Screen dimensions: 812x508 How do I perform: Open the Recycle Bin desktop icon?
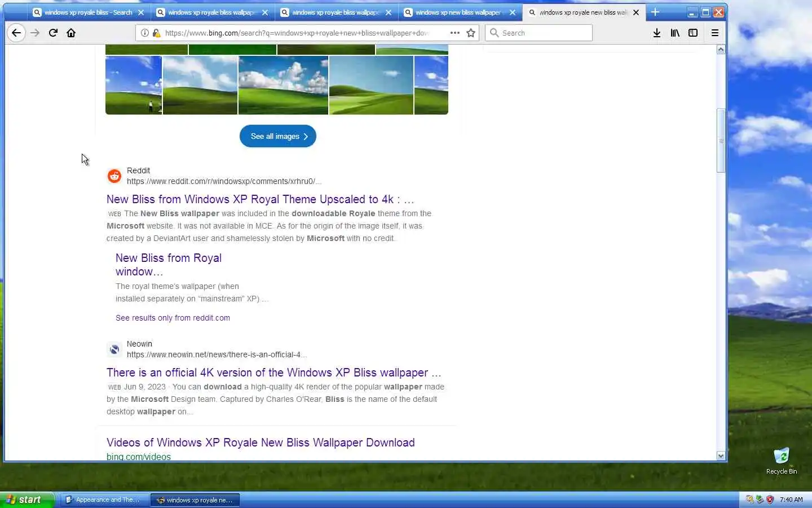782,461
